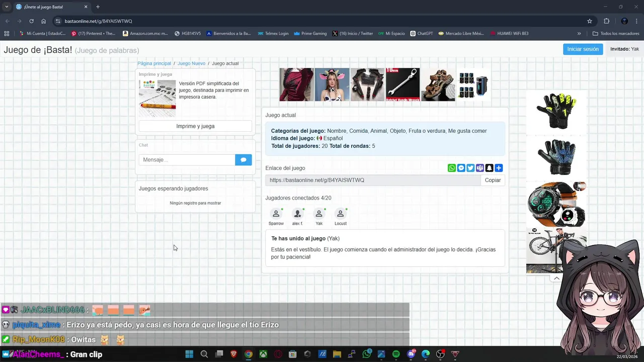
Task: Open Pinterest bookmark
Action: click(x=94, y=34)
